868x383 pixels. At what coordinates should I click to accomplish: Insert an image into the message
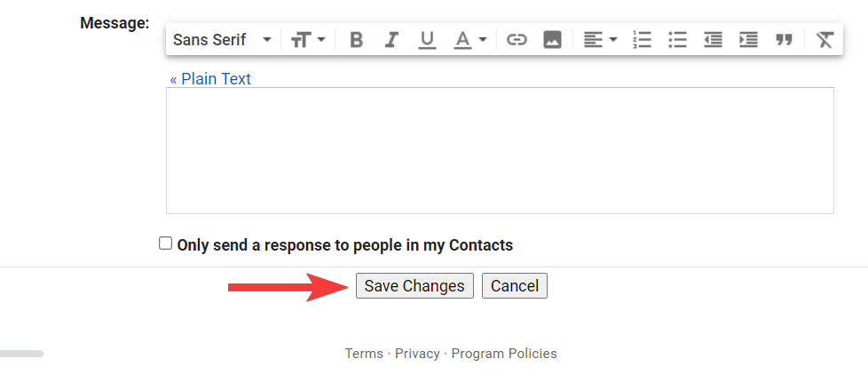(x=552, y=40)
